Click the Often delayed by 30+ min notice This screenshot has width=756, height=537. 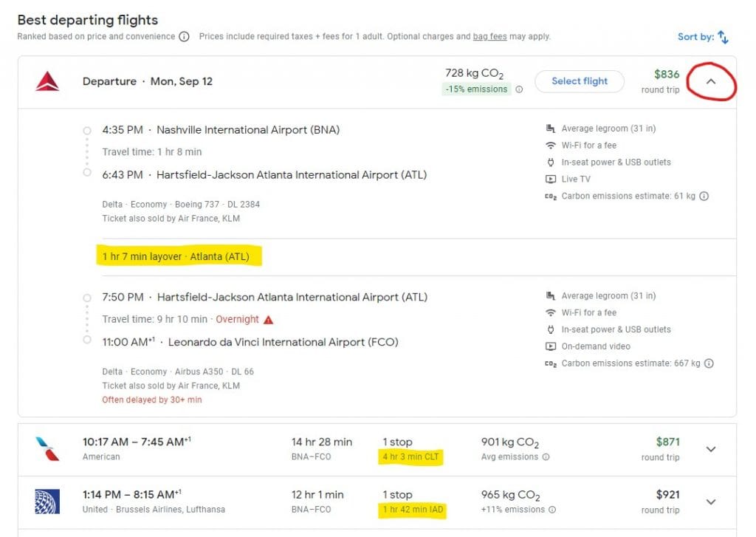152,400
